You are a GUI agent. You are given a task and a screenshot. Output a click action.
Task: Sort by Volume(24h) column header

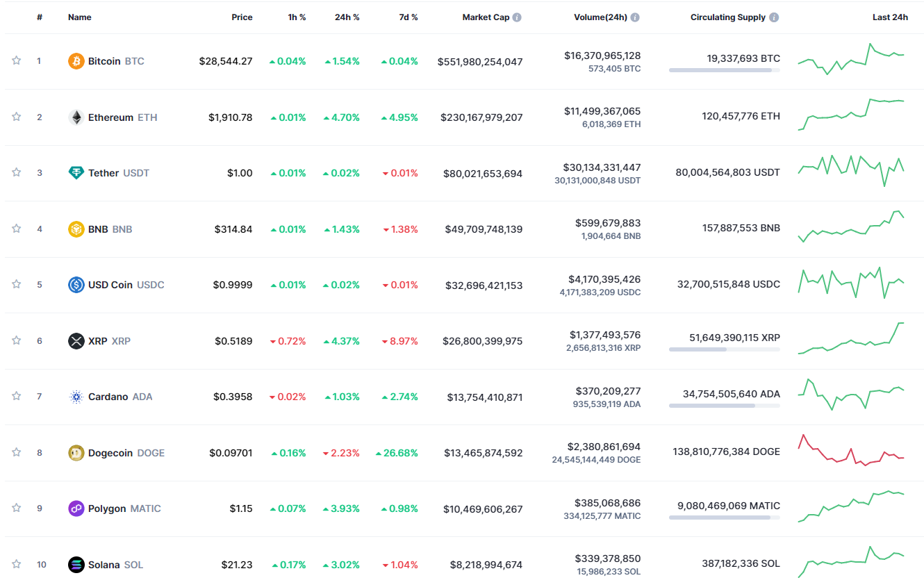pyautogui.click(x=601, y=17)
